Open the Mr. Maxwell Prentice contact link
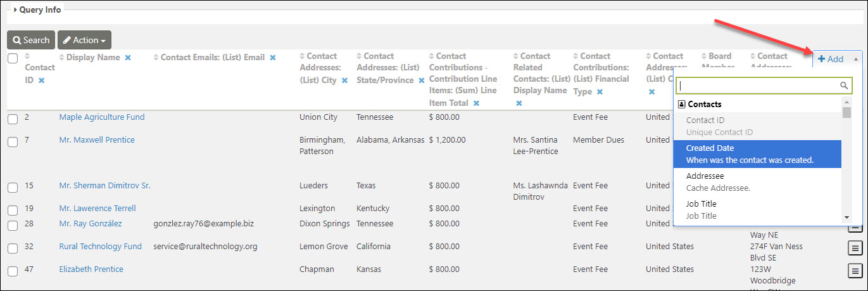This screenshot has height=291, width=868. [x=97, y=140]
